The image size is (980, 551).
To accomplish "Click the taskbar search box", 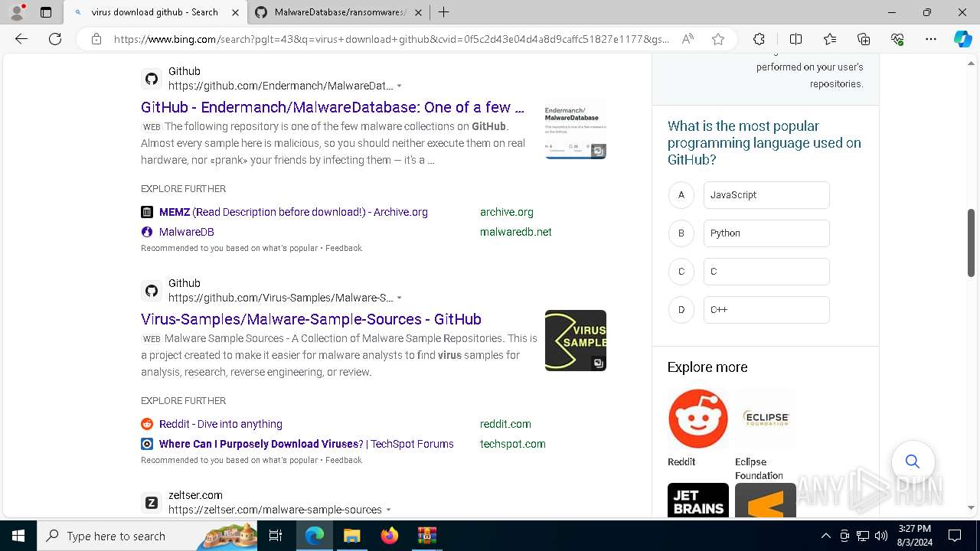I will (x=148, y=536).
